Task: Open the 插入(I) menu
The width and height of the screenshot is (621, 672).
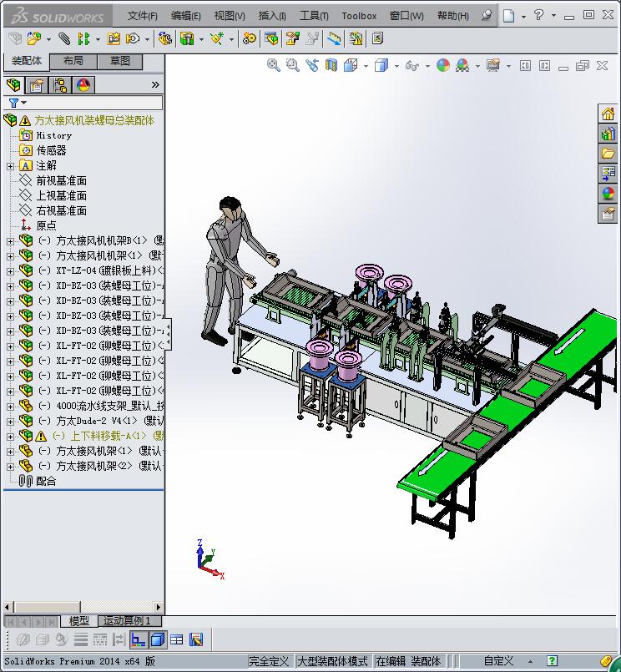Action: [272, 16]
